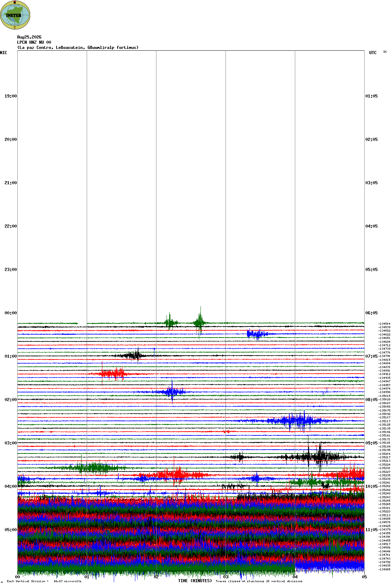This screenshot has height=586, width=392.
Task: Click the Each Vertical Division scale note
Action: (x=28, y=581)
